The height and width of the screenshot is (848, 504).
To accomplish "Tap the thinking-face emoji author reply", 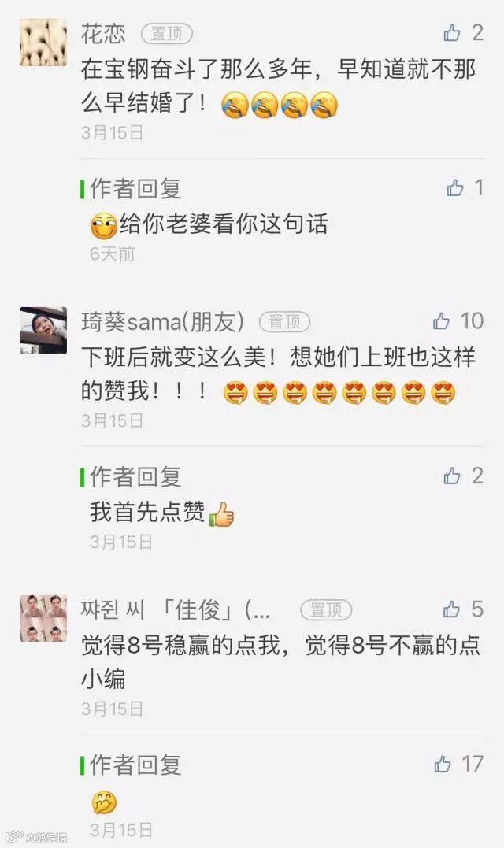I will click(x=104, y=803).
